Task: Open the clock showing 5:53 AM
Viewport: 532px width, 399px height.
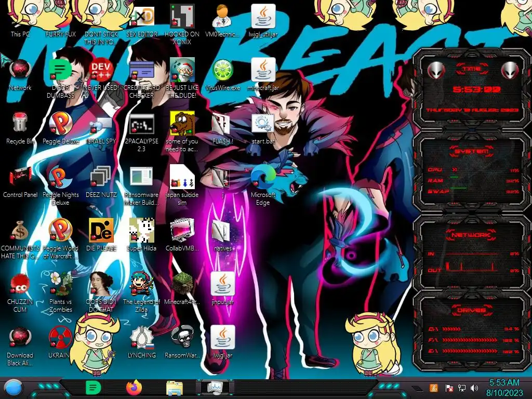Action: (x=504, y=388)
